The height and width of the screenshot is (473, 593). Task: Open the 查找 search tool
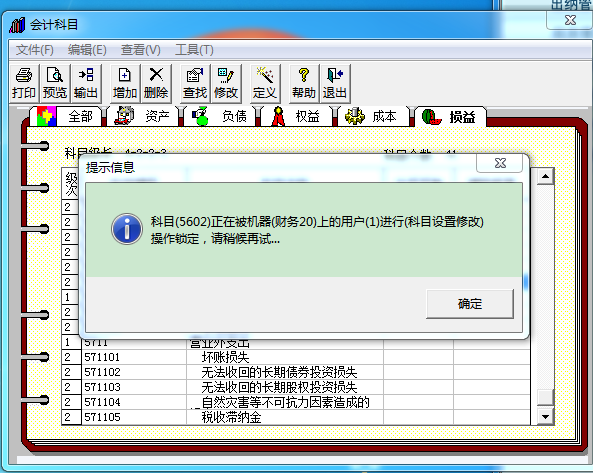pyautogui.click(x=195, y=83)
